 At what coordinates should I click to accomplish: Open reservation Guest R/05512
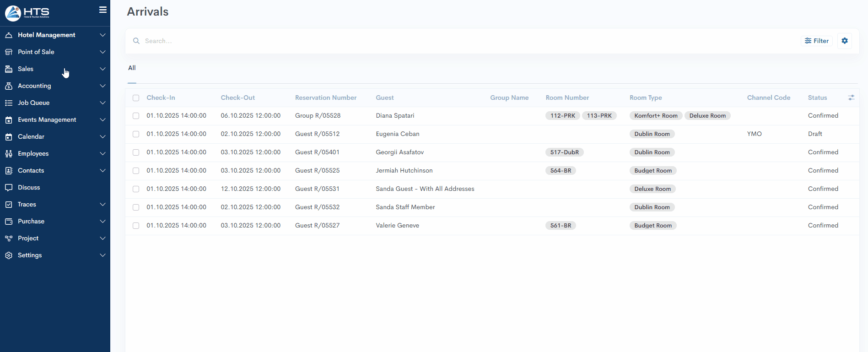317,134
